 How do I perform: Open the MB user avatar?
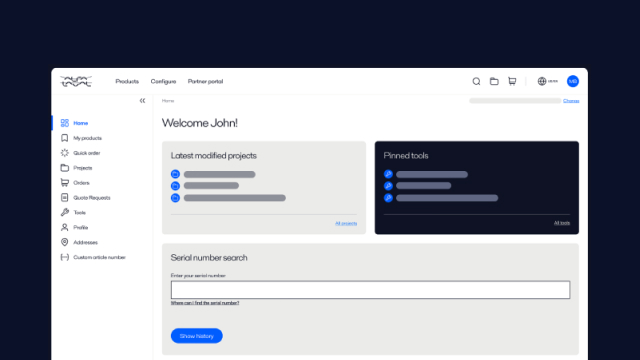573,81
